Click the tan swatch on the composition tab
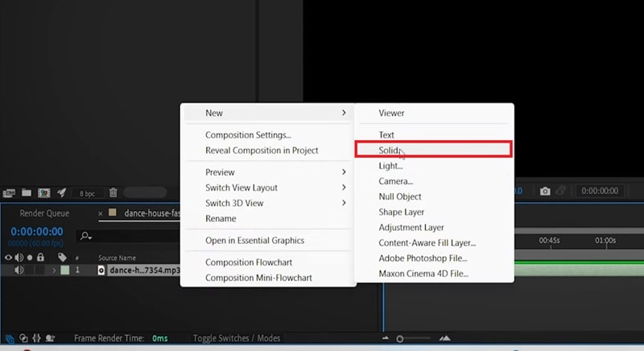Viewport: 644px width, 351px height. tap(113, 213)
